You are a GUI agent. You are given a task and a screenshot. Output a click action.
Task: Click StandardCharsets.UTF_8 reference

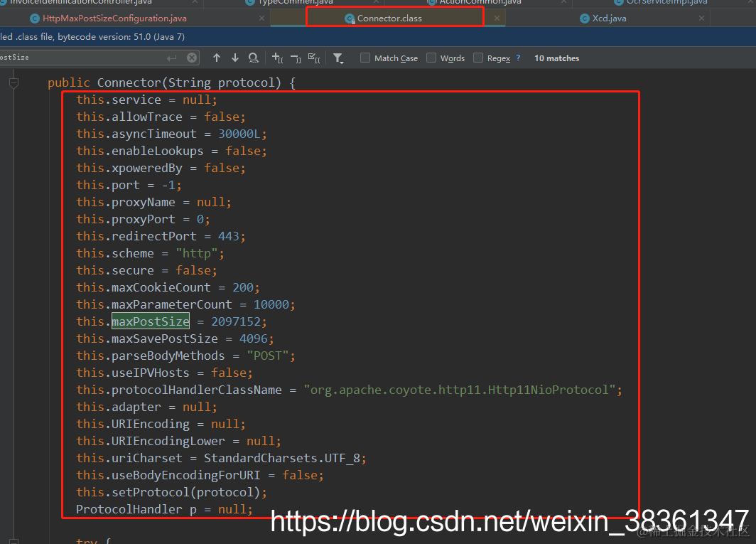pyautogui.click(x=282, y=458)
